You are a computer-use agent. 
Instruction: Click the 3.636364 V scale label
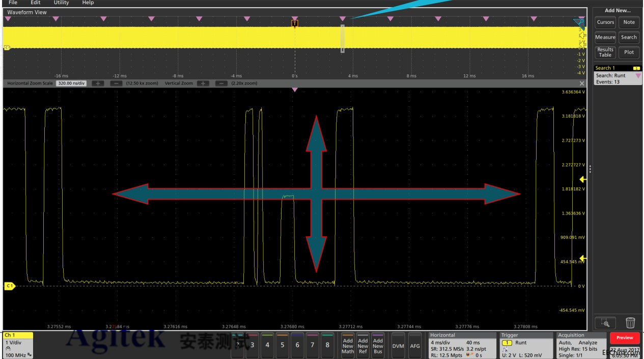[x=573, y=92]
